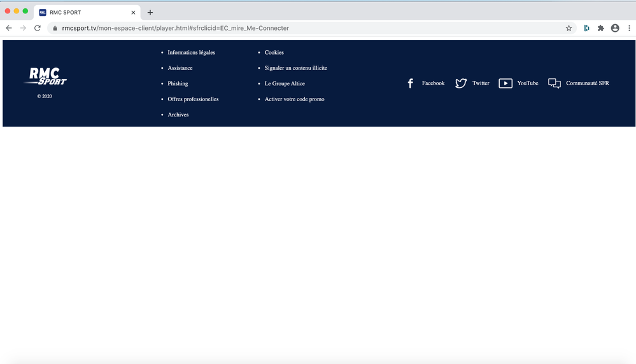The image size is (636, 364).
Task: Go back to previous page
Action: [9, 28]
